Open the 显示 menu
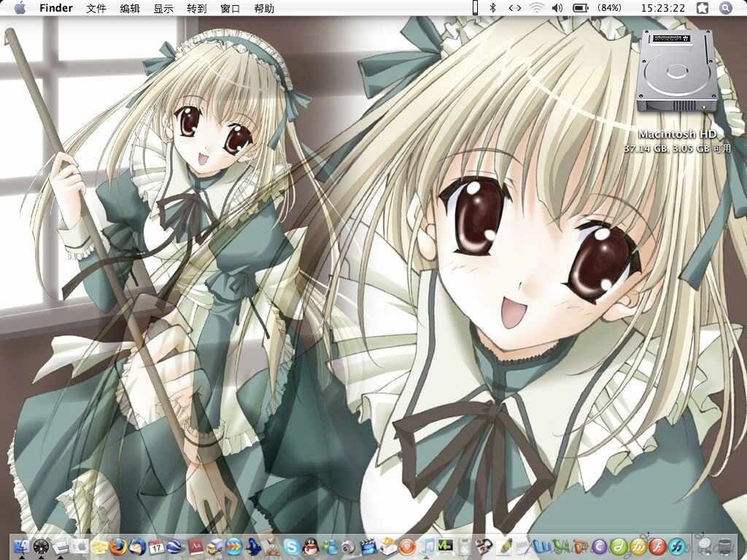 (163, 9)
